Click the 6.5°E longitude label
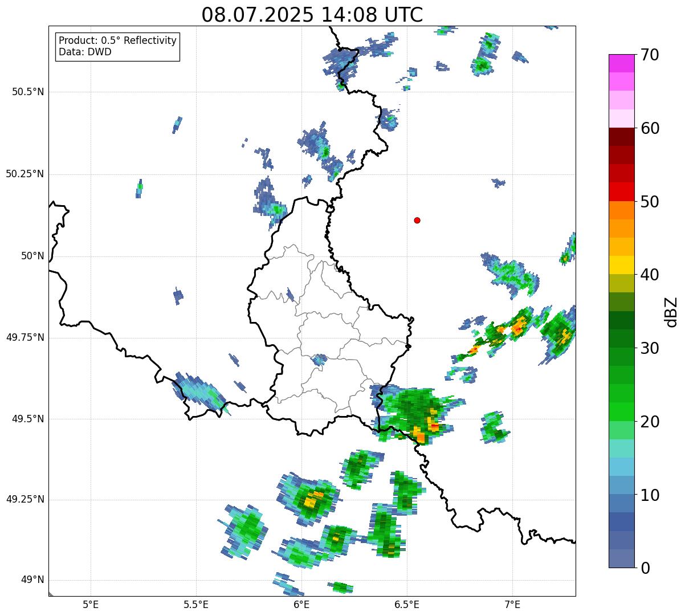685x616 pixels. click(x=407, y=605)
